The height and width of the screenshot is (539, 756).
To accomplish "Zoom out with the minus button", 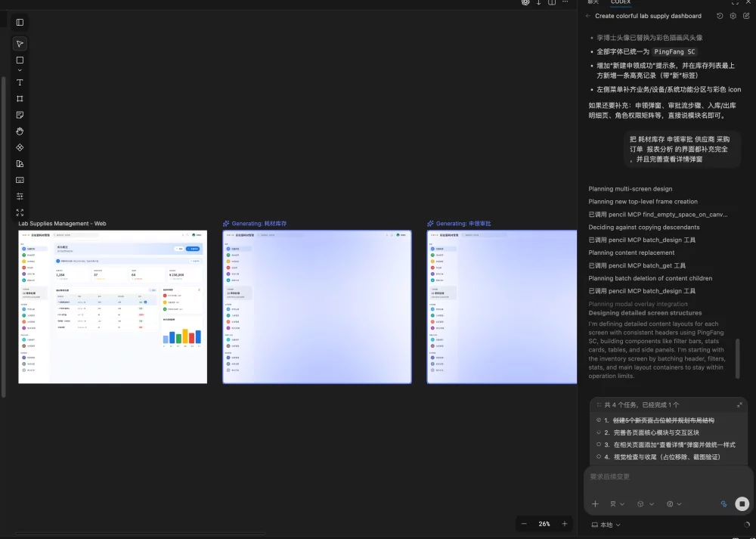I will (524, 524).
